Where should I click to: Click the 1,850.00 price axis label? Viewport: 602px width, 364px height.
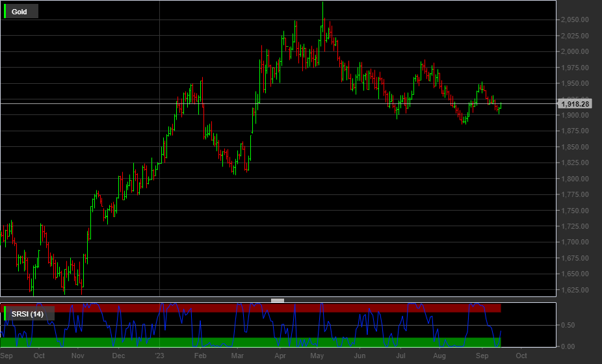[x=575, y=147]
